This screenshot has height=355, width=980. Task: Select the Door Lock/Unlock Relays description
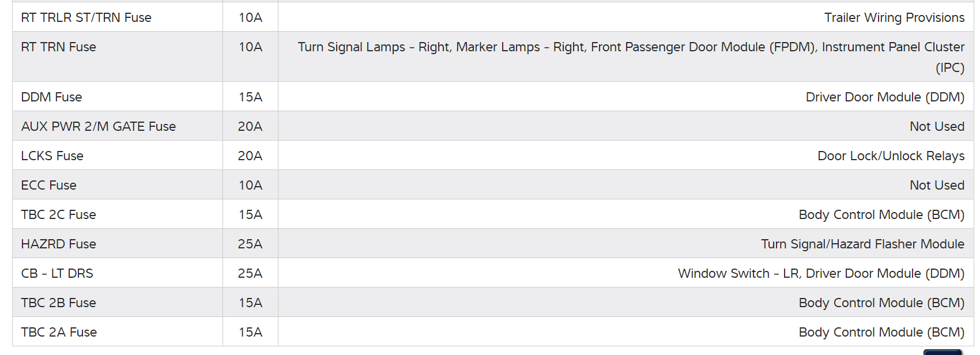(891, 156)
